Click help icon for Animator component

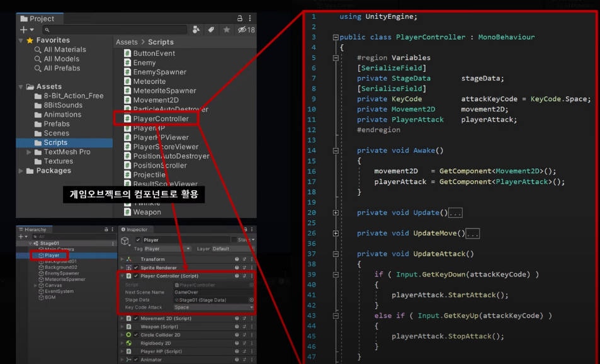(237, 360)
